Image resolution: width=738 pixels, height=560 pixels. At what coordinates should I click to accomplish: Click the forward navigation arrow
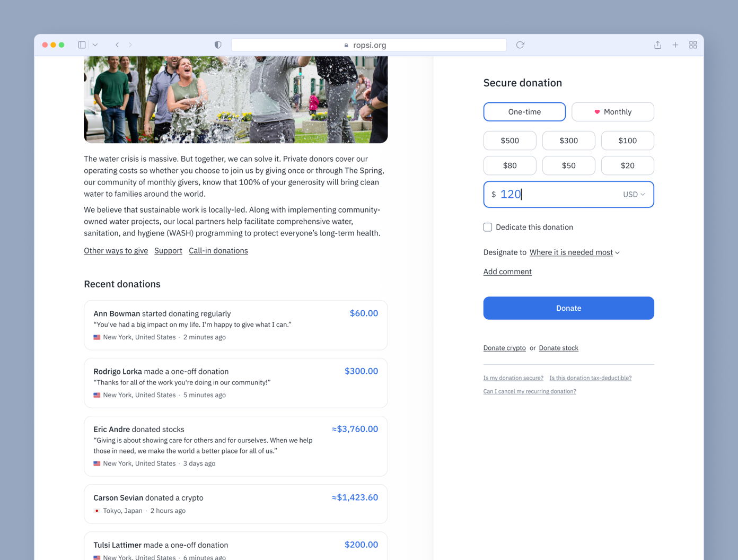pyautogui.click(x=130, y=45)
